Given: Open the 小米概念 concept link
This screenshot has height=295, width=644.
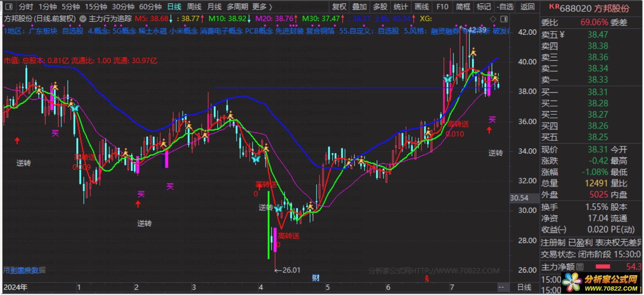Looking at the screenshot, I should click(184, 31).
